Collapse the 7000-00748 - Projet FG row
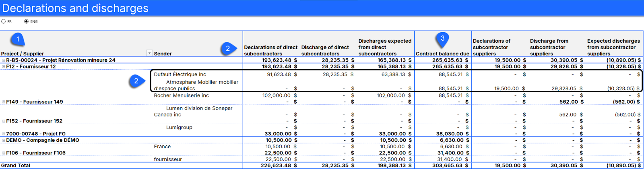Image resolution: width=644 pixels, height=170 pixels. tap(4, 134)
